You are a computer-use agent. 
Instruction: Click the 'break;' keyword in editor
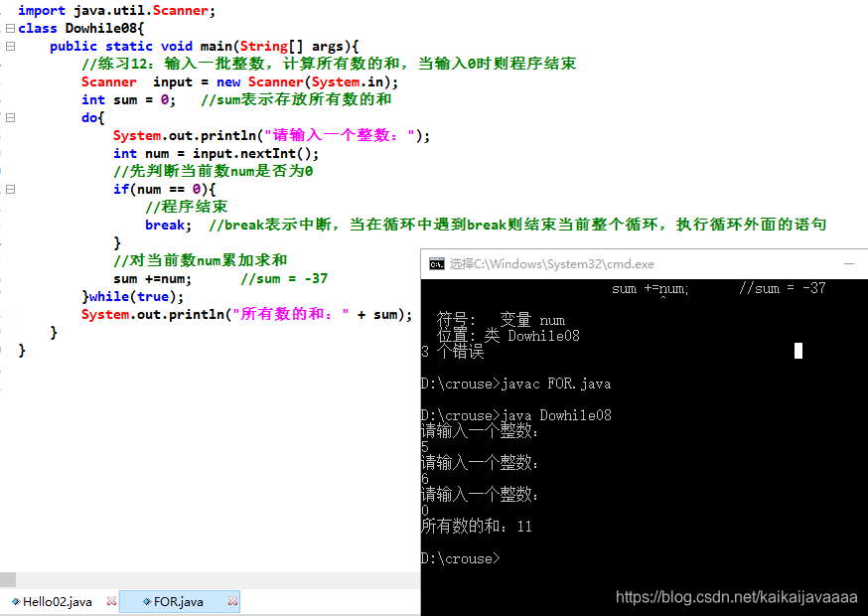coord(168,225)
